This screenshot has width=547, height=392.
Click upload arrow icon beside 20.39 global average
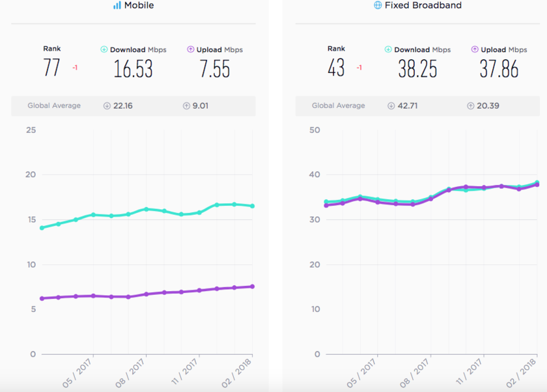(x=470, y=105)
